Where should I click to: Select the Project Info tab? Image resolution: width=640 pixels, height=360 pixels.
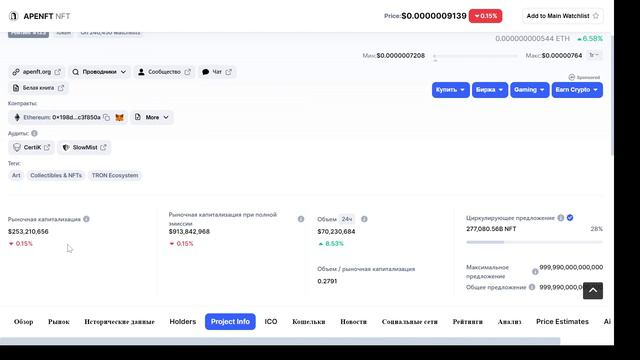pyautogui.click(x=230, y=322)
